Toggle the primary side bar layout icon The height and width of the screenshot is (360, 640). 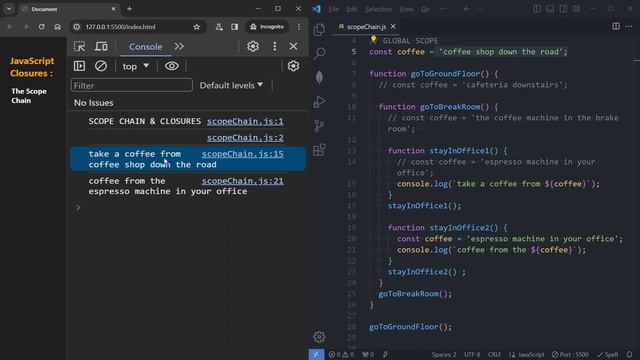(x=537, y=9)
